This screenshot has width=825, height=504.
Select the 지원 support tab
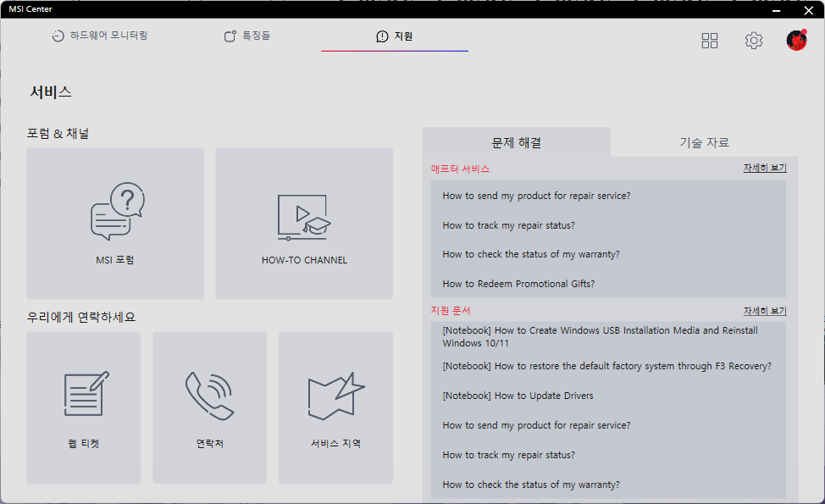pos(395,36)
